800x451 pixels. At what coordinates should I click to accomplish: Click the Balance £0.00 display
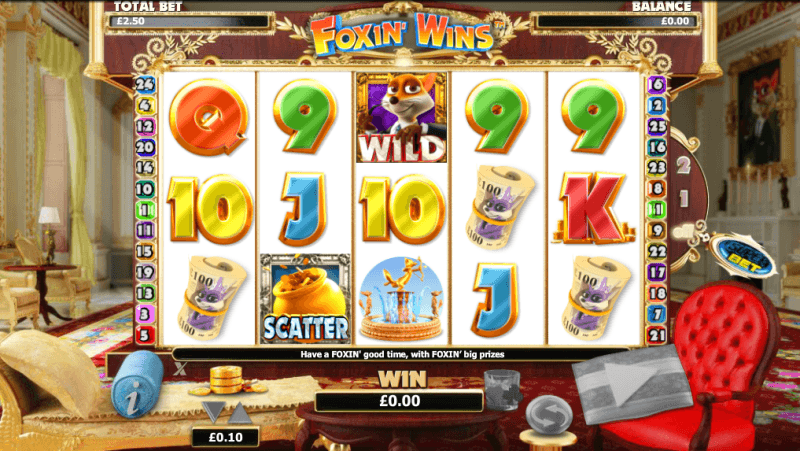pyautogui.click(x=615, y=21)
